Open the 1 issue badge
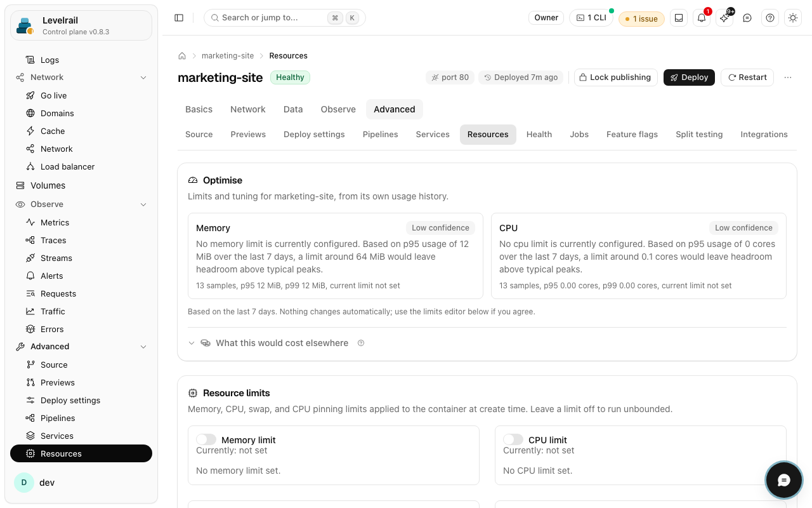Screen dimensions: 812x508 [641, 18]
